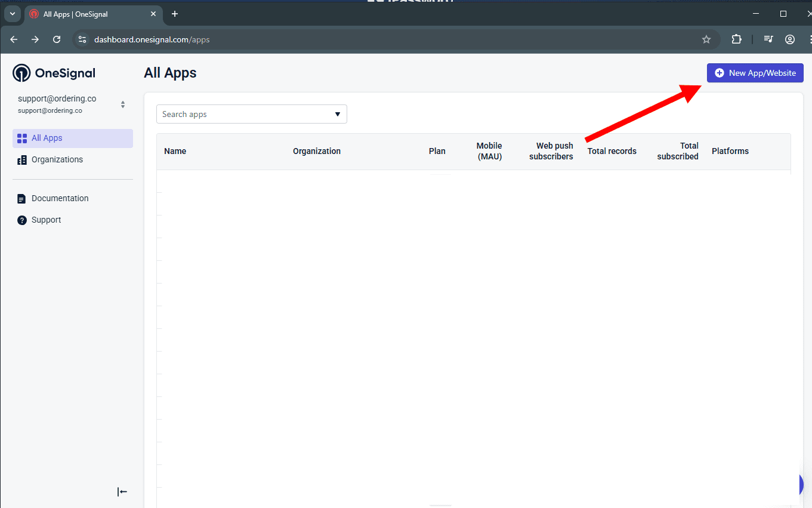The image size is (812, 508).
Task: Click the Support question mark icon
Action: click(x=22, y=220)
